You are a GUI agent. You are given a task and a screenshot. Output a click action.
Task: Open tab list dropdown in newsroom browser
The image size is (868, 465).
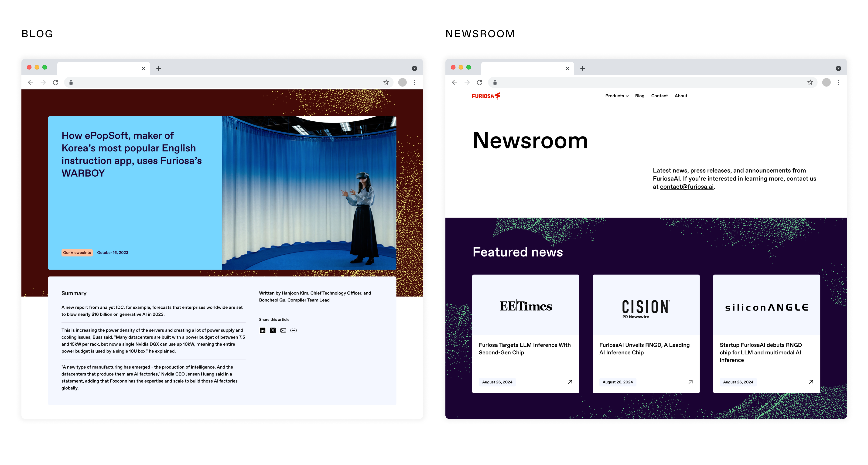838,68
